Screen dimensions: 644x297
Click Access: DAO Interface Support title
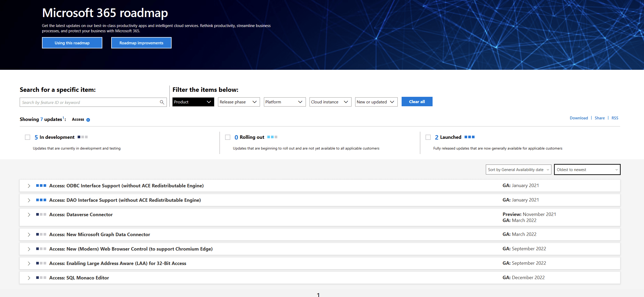coord(125,200)
